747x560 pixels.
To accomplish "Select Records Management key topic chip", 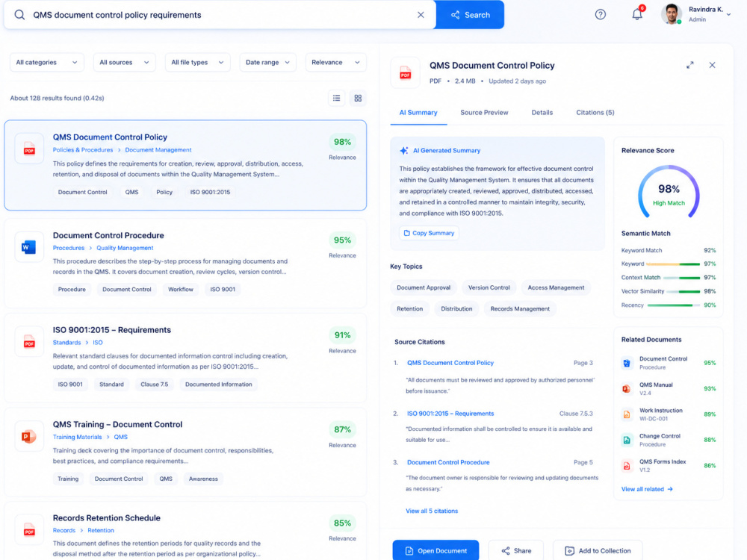I will click(520, 309).
